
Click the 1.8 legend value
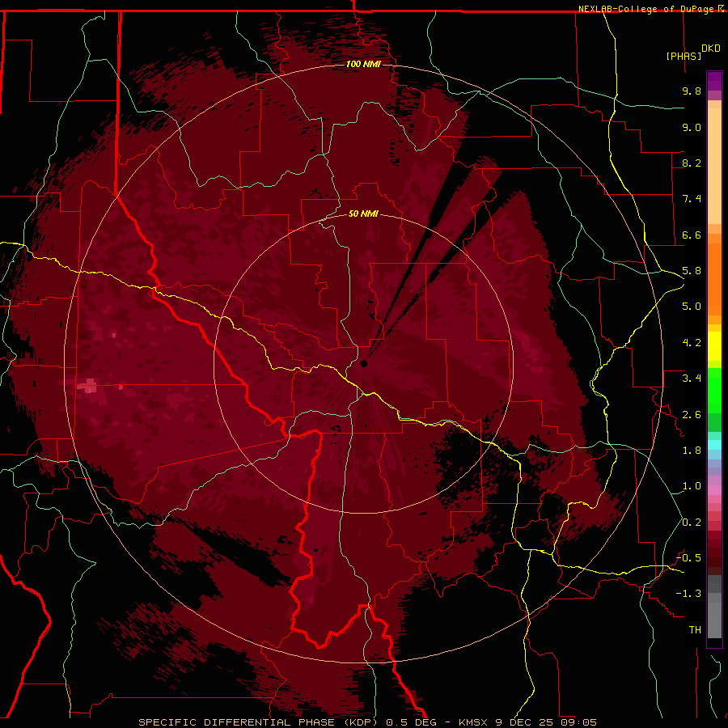692,451
